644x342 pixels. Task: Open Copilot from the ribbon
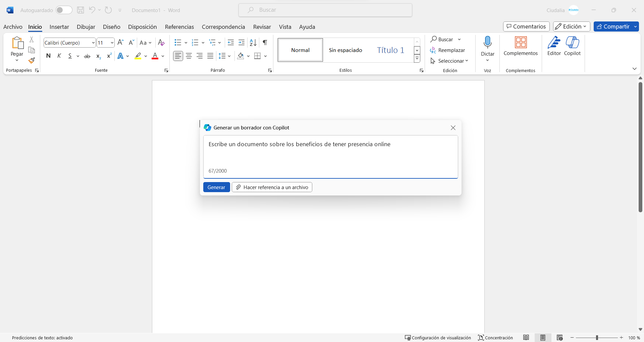point(573,47)
